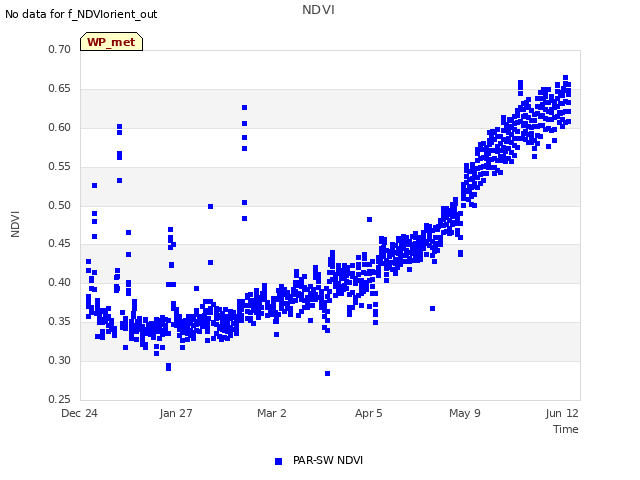Click the 0.35 y-axis tick label

tap(60, 322)
